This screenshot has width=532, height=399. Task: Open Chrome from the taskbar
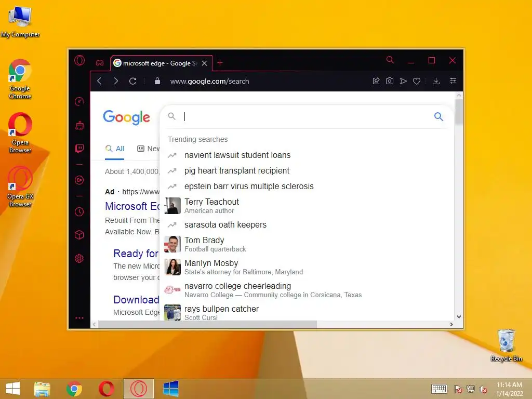[x=74, y=389]
